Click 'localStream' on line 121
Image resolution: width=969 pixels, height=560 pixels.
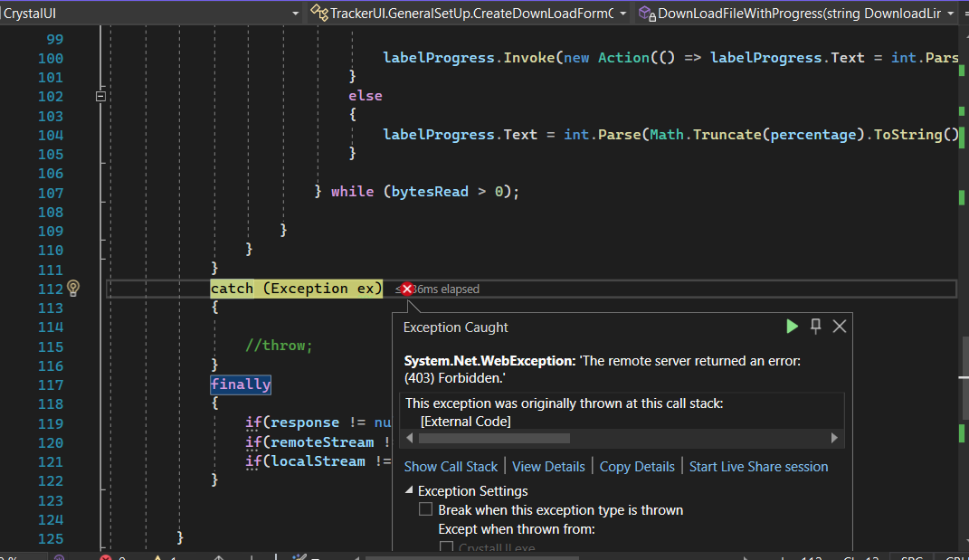pyautogui.click(x=318, y=461)
